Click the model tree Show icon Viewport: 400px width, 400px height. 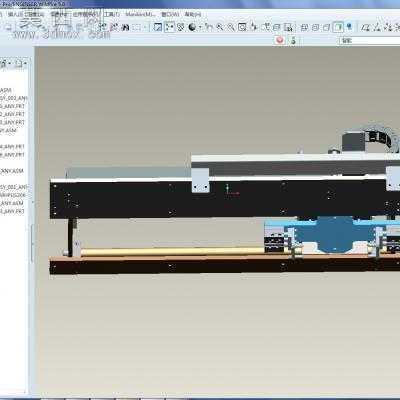[x=3, y=63]
